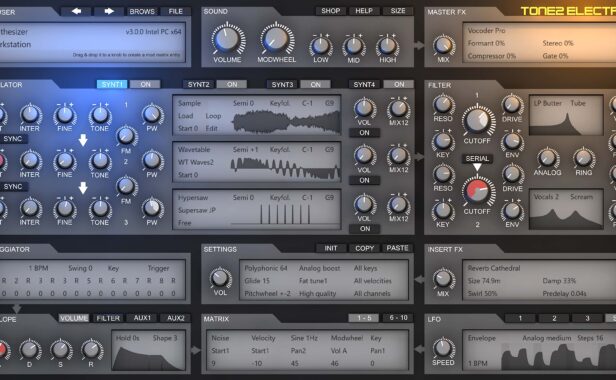Click the PASTE settings button
The width and height of the screenshot is (616, 380).
398,248
